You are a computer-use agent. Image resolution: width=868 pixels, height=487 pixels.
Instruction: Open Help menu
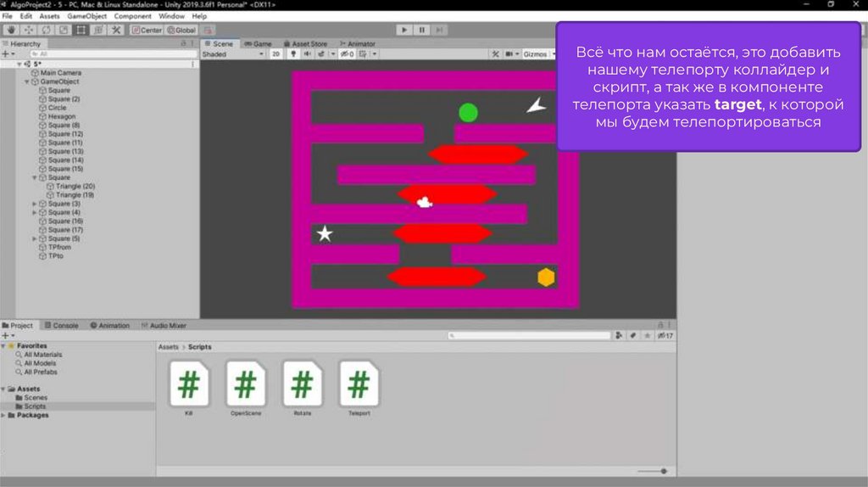click(x=199, y=16)
